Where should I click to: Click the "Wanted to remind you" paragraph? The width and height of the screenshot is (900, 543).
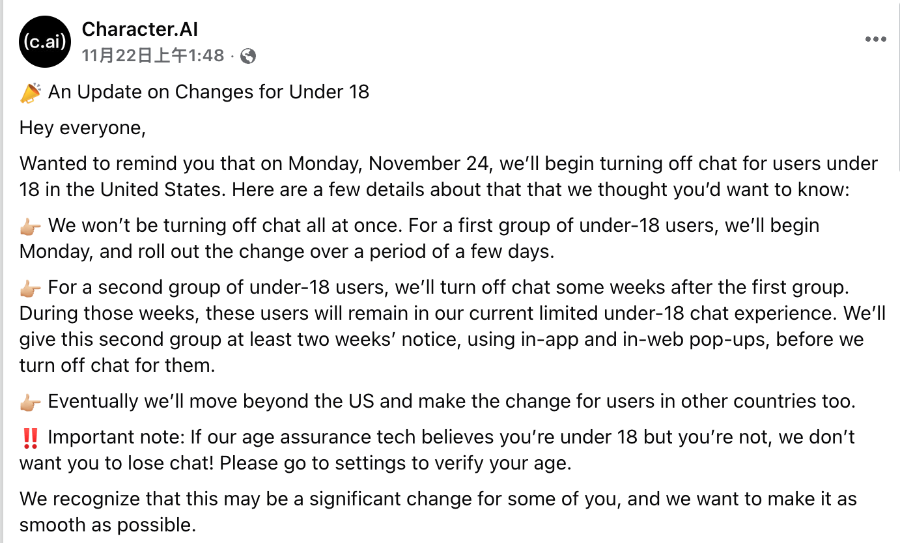click(x=448, y=176)
